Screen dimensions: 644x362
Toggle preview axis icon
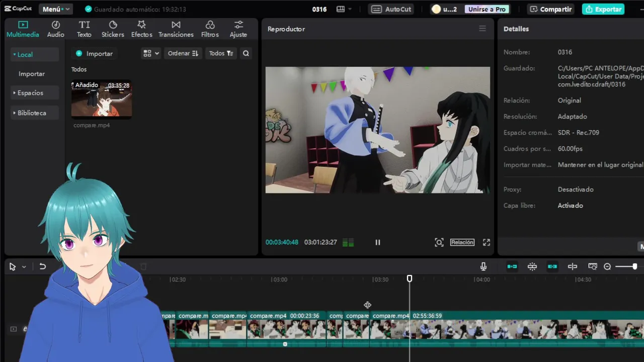point(573,266)
